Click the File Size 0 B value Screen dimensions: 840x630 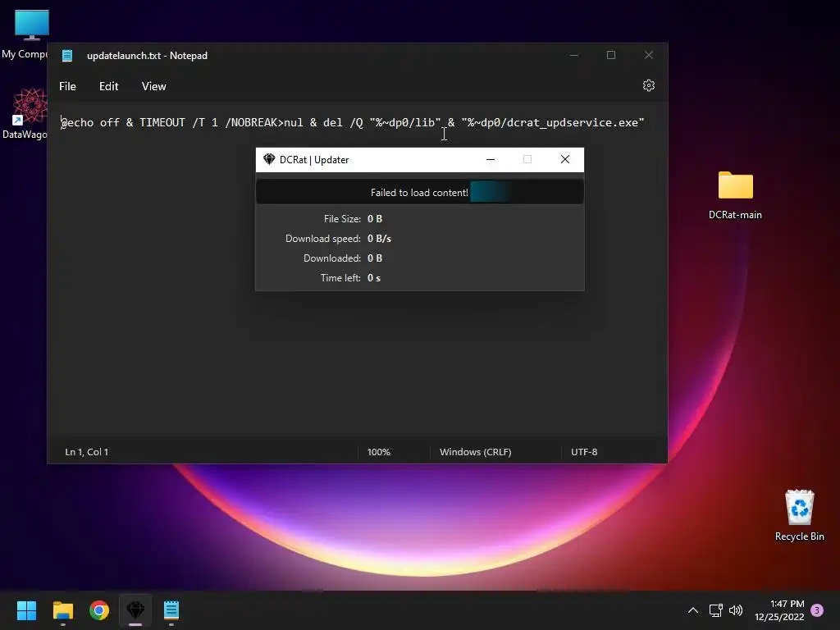pos(374,219)
